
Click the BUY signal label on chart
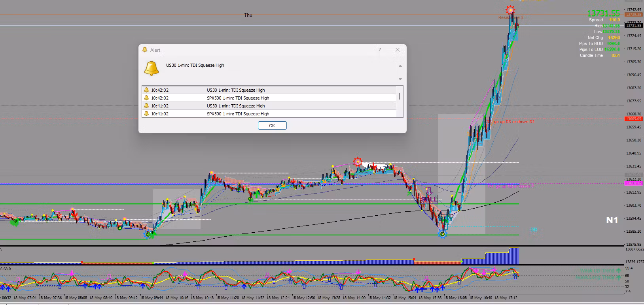pos(446,218)
